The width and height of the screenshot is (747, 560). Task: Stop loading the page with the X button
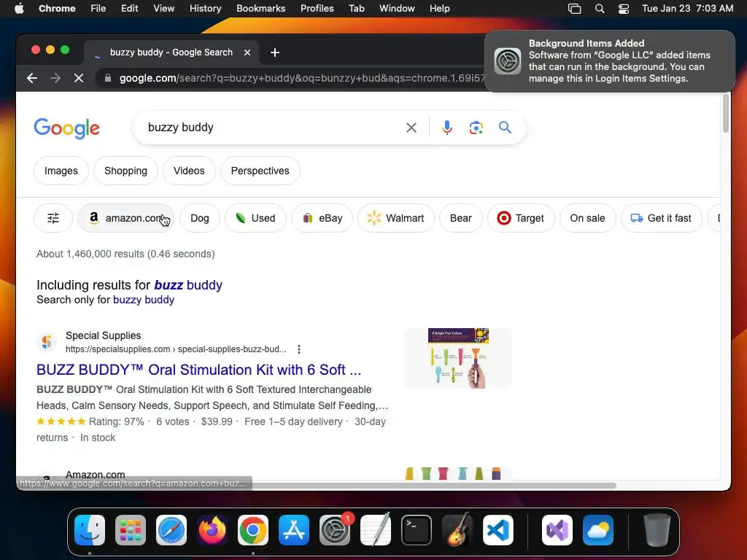[x=79, y=78]
